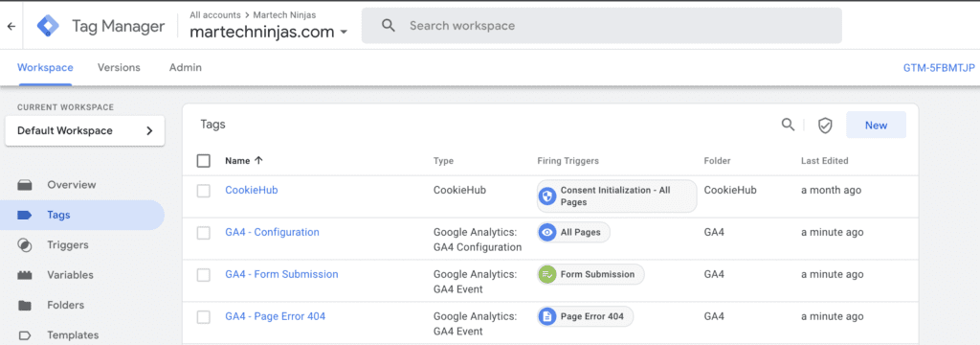The image size is (980, 345).
Task: Open the CookieHub tag link
Action: click(x=252, y=191)
